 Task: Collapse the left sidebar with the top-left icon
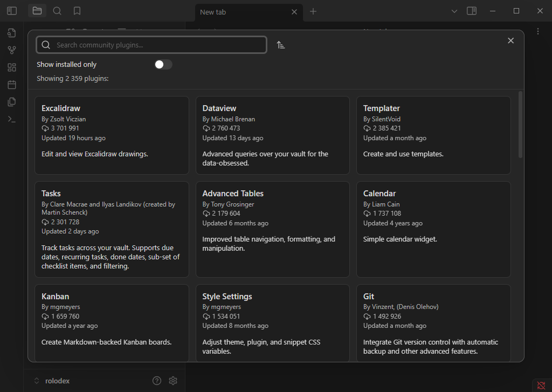(x=12, y=11)
